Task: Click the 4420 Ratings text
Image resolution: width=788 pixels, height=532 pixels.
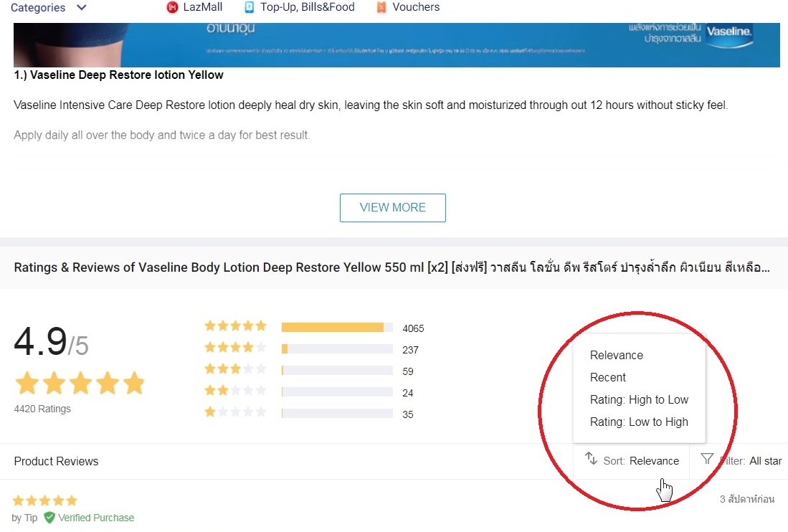Action: click(x=42, y=409)
